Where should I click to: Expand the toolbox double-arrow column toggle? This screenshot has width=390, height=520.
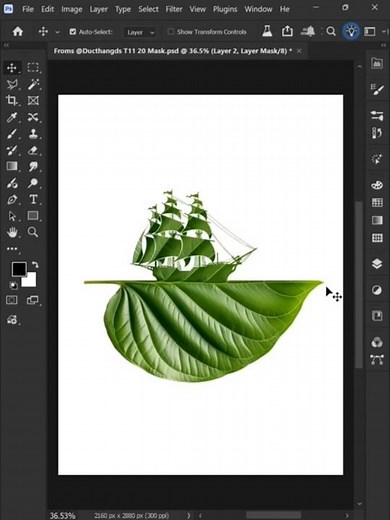tap(6, 45)
